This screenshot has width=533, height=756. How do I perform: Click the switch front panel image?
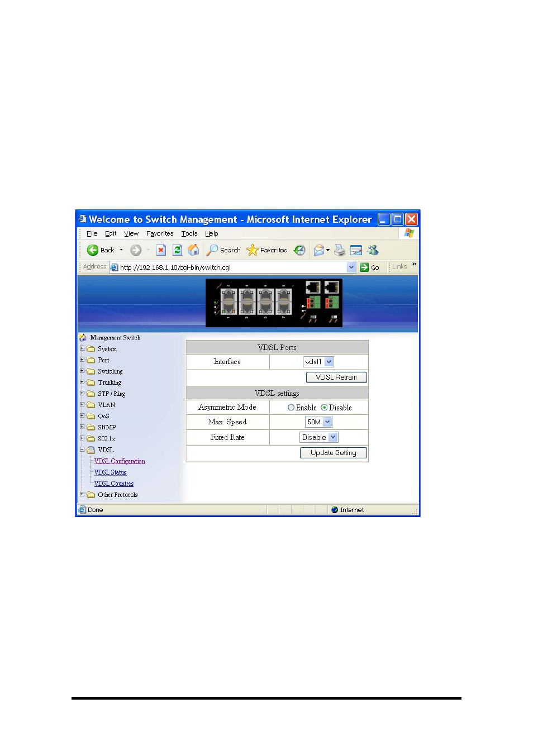pos(274,303)
